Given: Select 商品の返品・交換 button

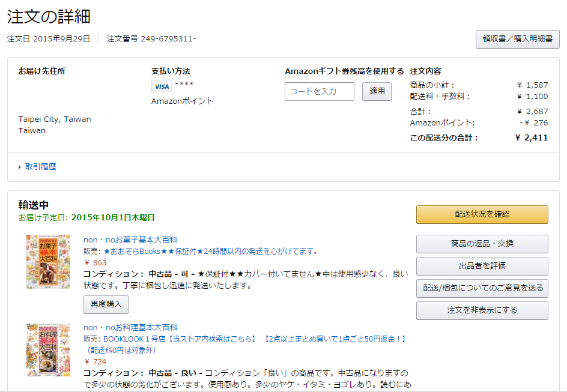Looking at the screenshot, I should pos(482,244).
